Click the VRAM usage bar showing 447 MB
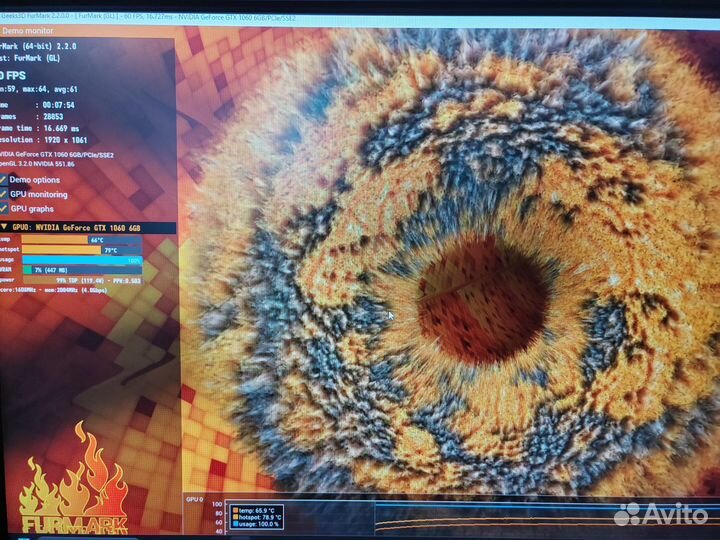 point(27,270)
